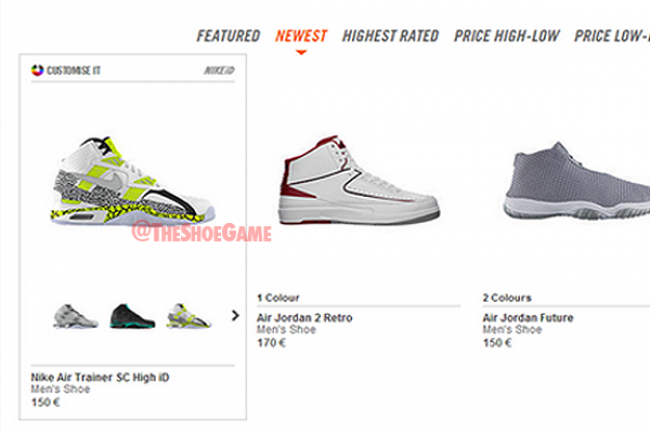
Task: Open Air Jordan 2 Retro product link
Action: pyautogui.click(x=305, y=318)
